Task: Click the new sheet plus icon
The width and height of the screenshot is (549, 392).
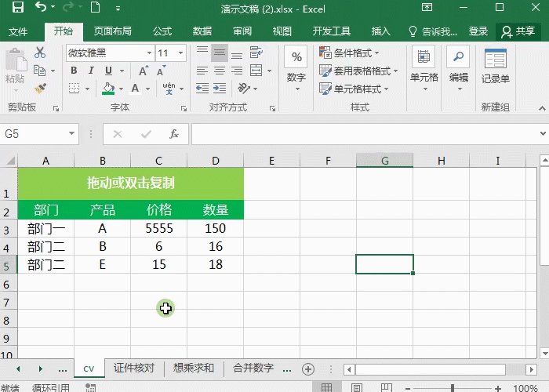Action: click(308, 369)
